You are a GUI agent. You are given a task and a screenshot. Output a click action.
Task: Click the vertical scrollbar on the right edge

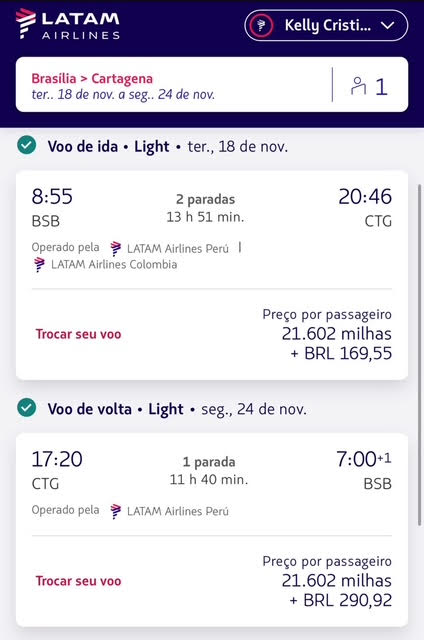click(420, 355)
